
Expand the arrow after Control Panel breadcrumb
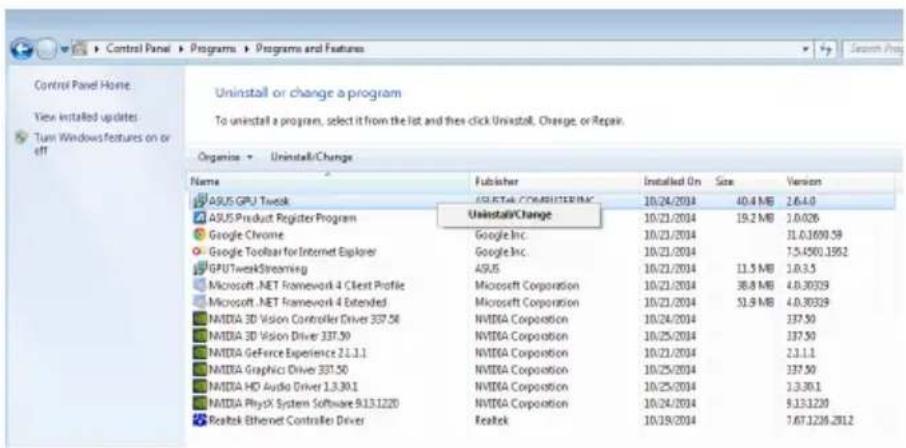pos(179,49)
